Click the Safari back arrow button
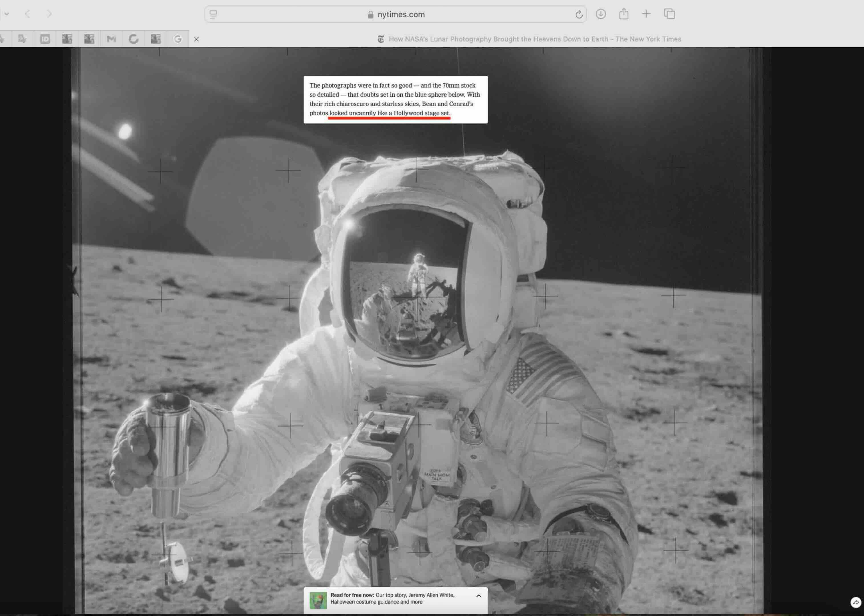The height and width of the screenshot is (616, 864). point(27,15)
